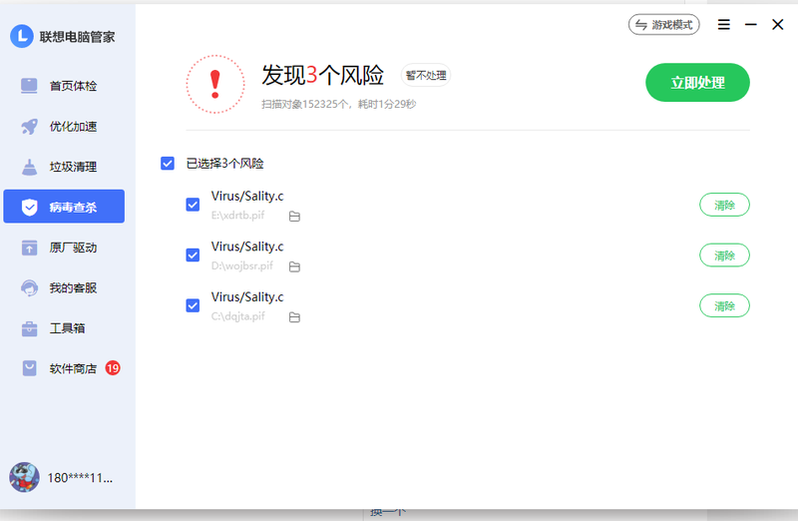Screen dimensions: 798x521
Task: Click 清除 for E:\xdrtb.pif virus
Action: coord(724,205)
